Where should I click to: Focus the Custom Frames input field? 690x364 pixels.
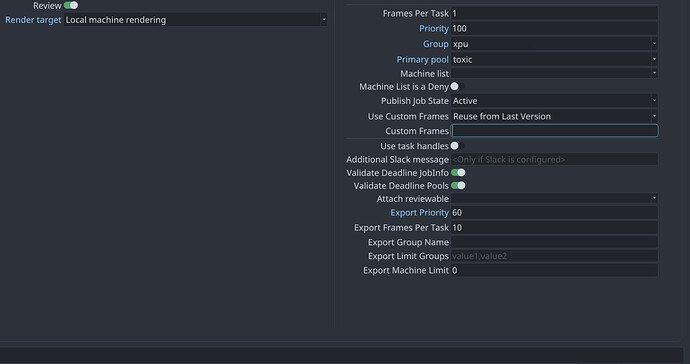[x=554, y=131]
